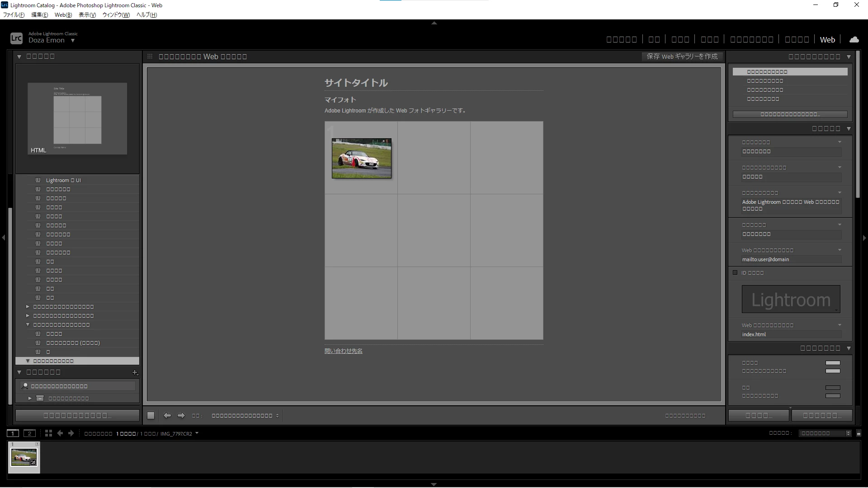Enable the ID plate checkbox
868x488 pixels.
tap(735, 272)
